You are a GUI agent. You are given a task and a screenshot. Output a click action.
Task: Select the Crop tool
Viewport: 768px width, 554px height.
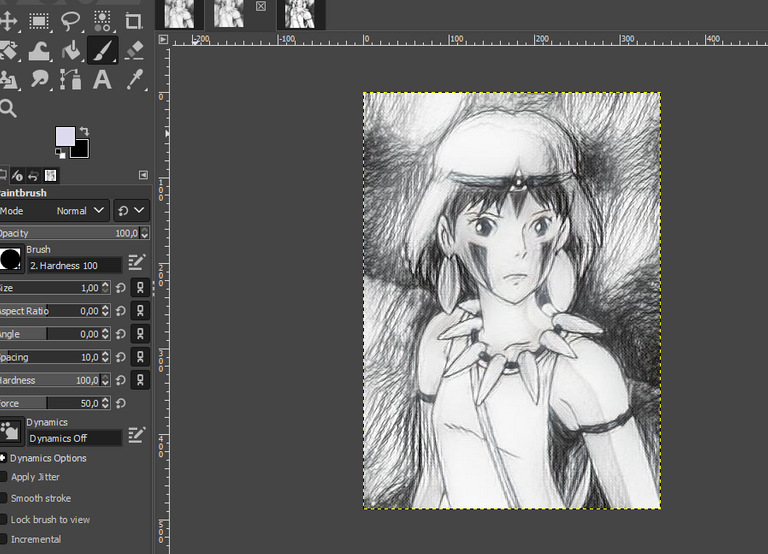pyautogui.click(x=133, y=21)
